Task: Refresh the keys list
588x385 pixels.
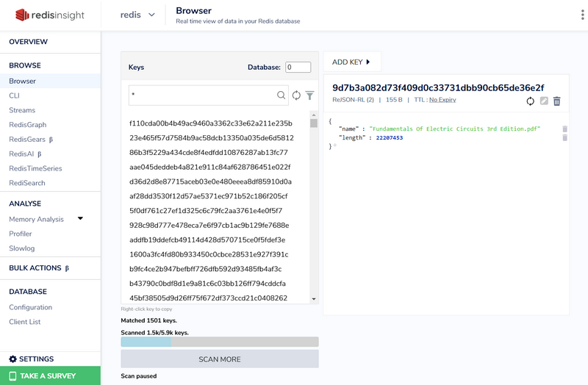Action: (296, 96)
